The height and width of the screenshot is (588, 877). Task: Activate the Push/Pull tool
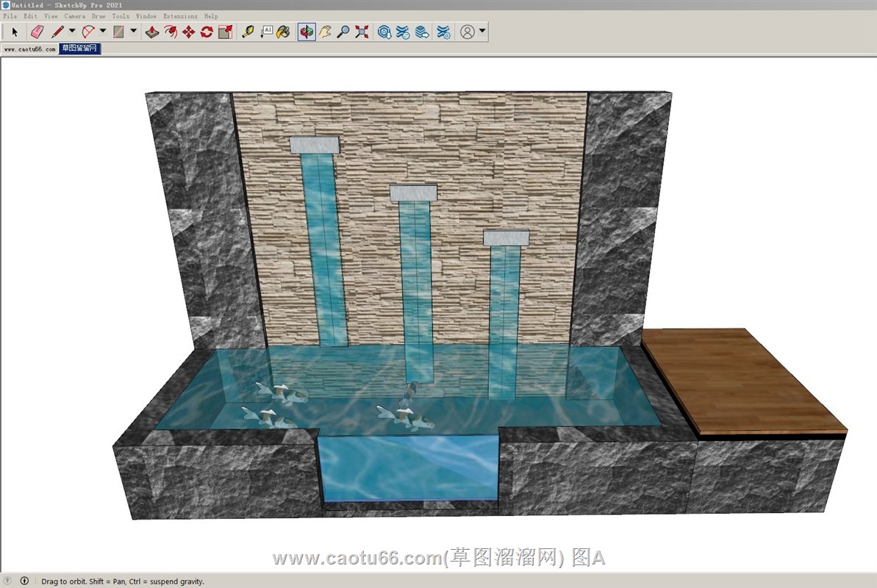point(152,32)
